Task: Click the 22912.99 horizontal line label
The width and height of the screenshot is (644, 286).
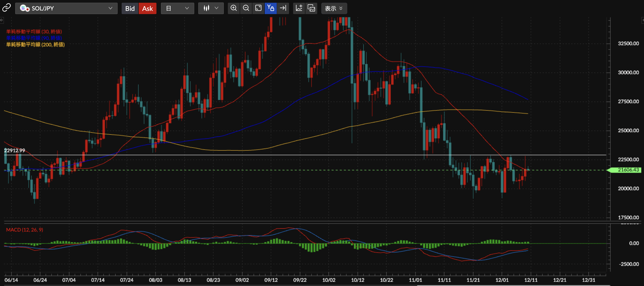Action: (x=15, y=150)
